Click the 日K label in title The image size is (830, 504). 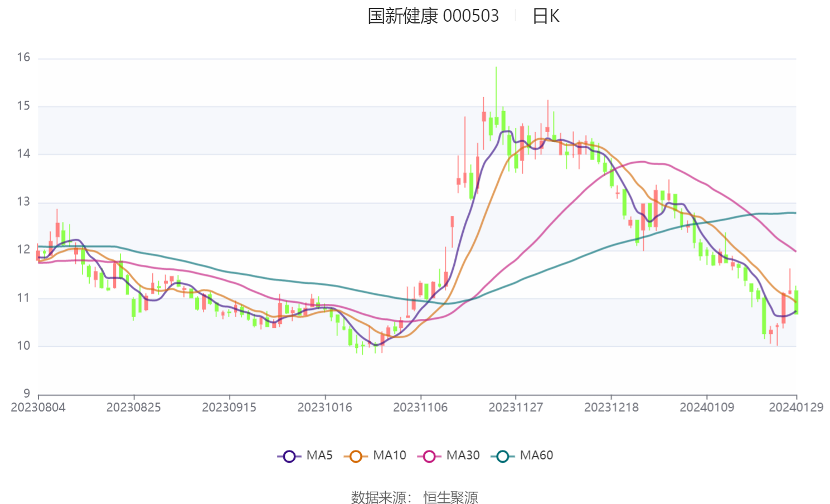(546, 16)
